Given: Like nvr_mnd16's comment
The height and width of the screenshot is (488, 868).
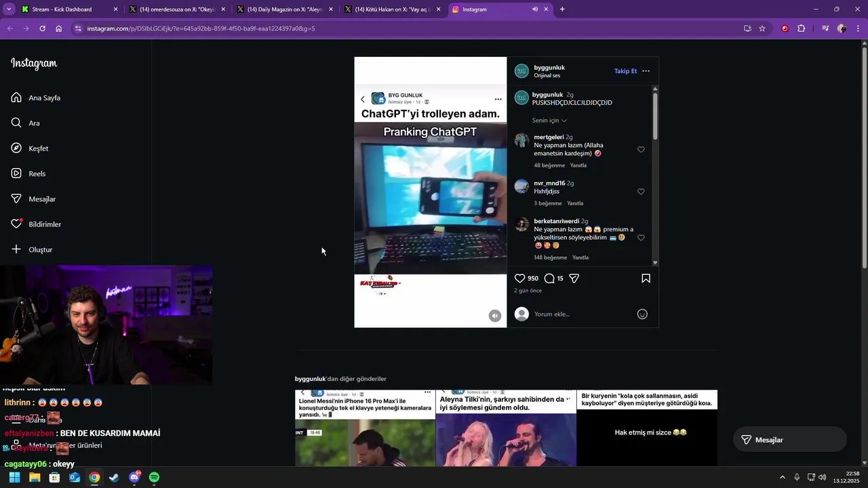Looking at the screenshot, I should click(641, 192).
